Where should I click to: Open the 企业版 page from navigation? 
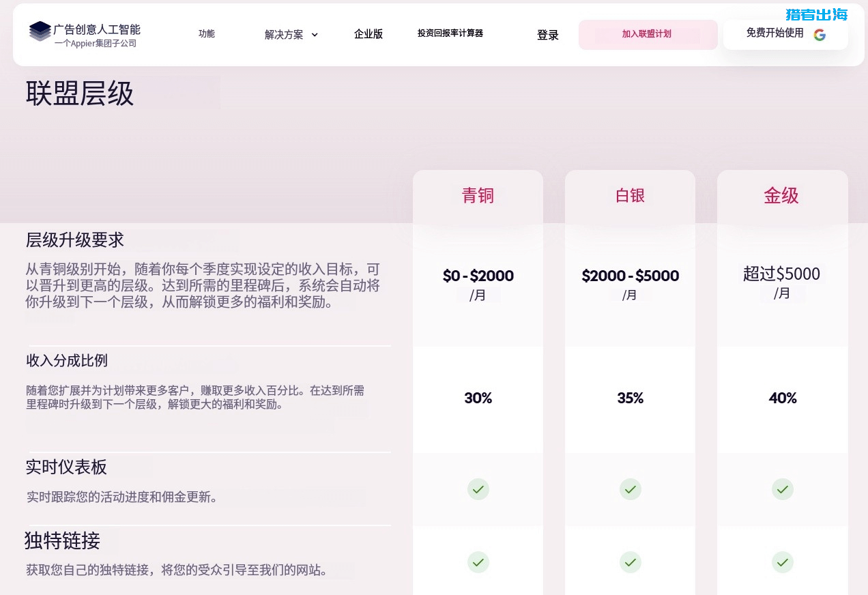tap(368, 33)
